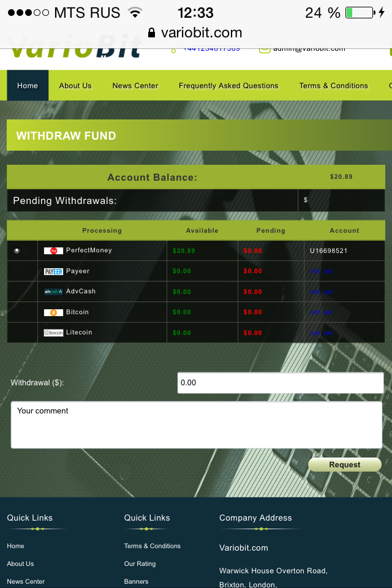Image resolution: width=392 pixels, height=588 pixels.
Task: Tap the battery icon in status bar
Action: tap(360, 13)
